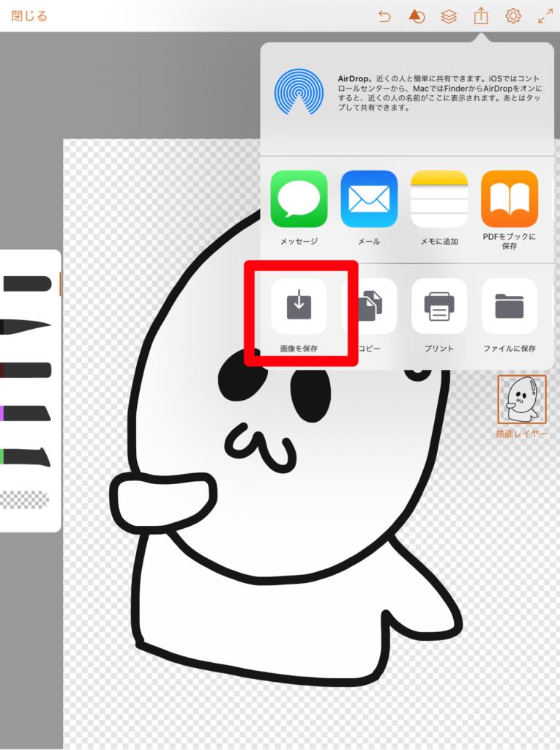Share via メール app
The height and width of the screenshot is (750, 560).
coord(369,199)
